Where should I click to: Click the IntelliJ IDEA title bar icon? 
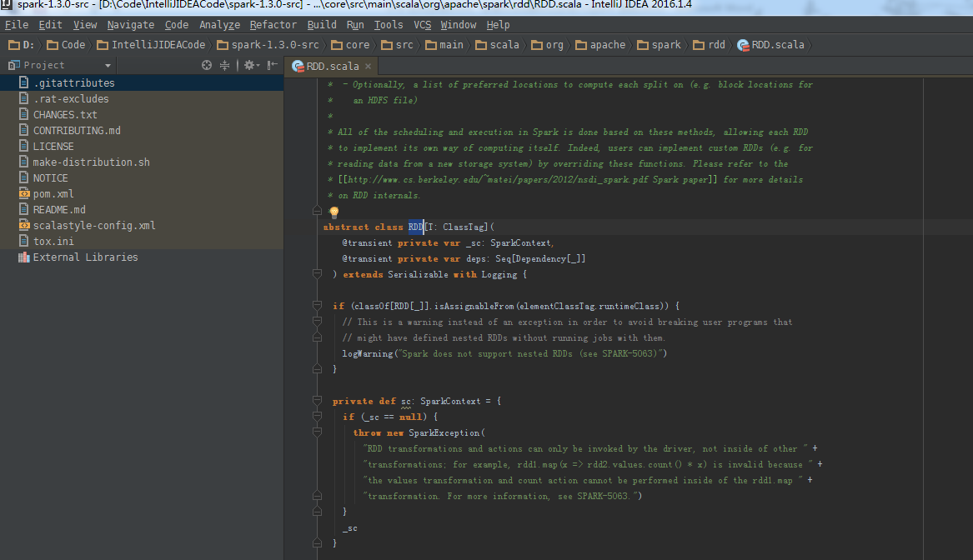point(6,4)
